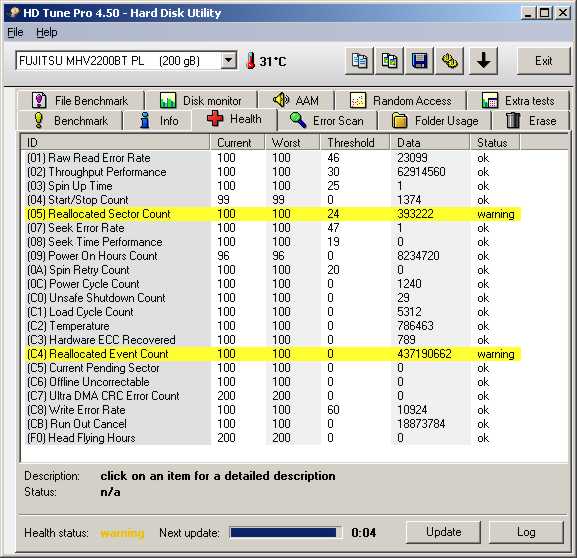Click the Benchmark light bulb icon
The image size is (577, 558).
(x=39, y=120)
